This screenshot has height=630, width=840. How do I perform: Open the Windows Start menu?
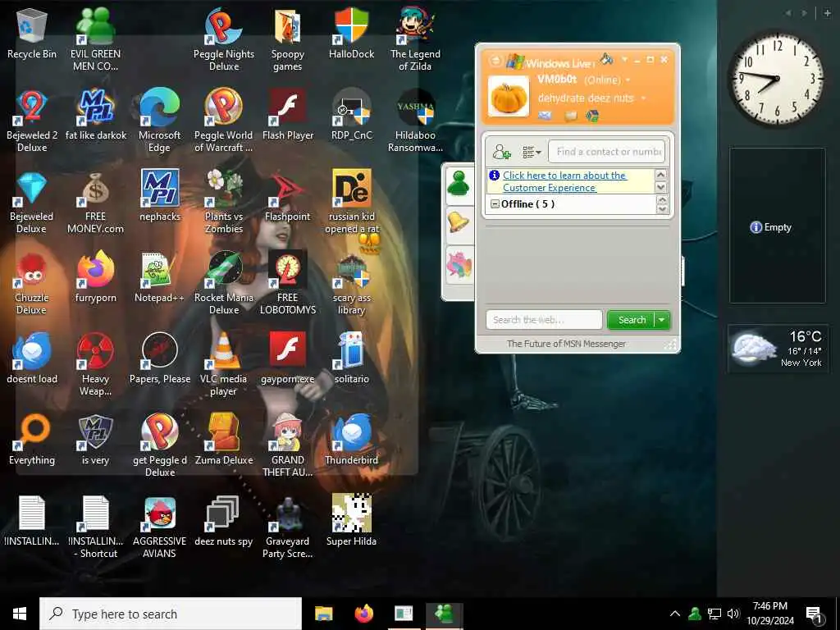click(x=20, y=614)
